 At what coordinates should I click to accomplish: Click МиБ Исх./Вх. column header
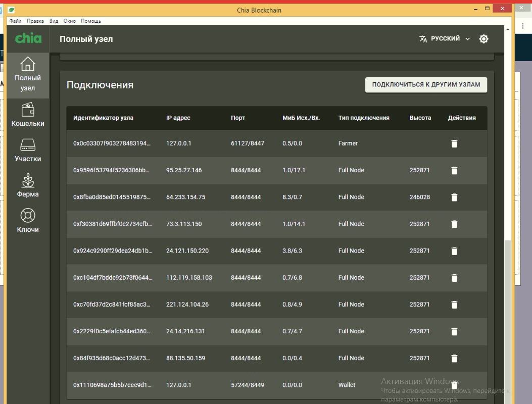click(x=301, y=118)
